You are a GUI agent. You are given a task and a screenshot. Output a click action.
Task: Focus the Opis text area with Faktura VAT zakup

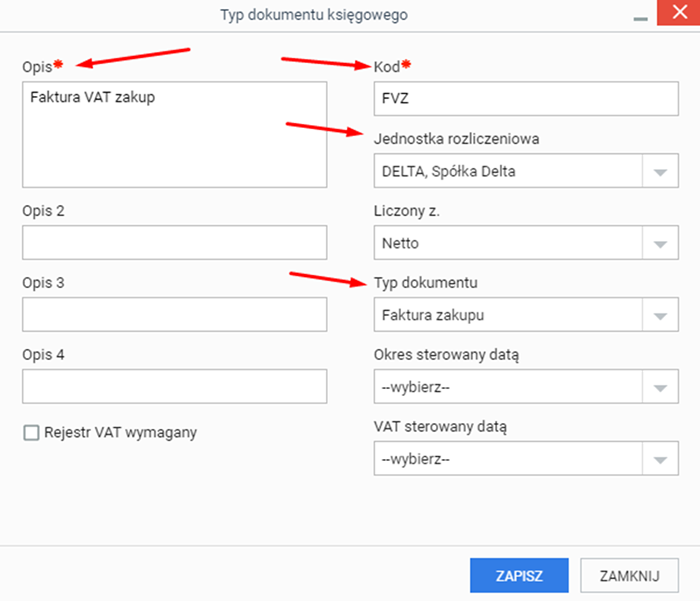175,134
